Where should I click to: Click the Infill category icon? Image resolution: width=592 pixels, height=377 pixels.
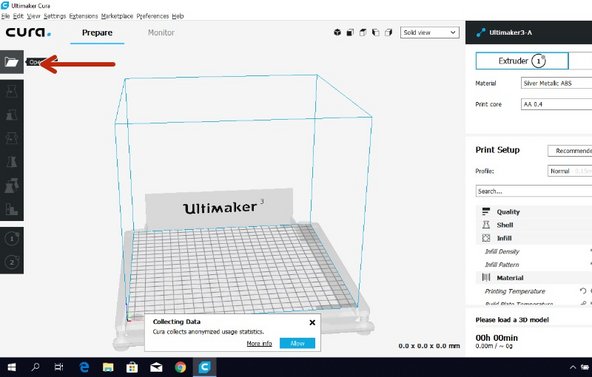(x=486, y=238)
